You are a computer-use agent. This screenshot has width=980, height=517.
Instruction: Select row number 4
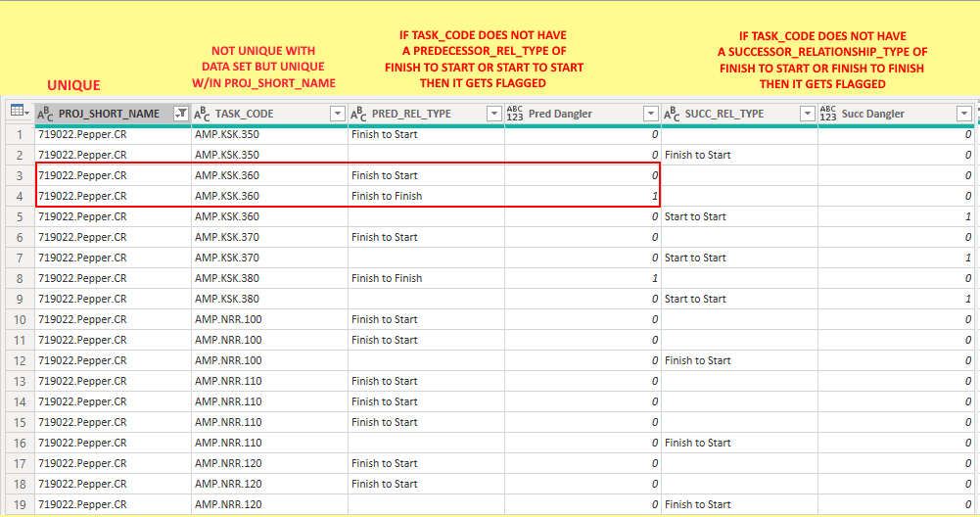20,196
